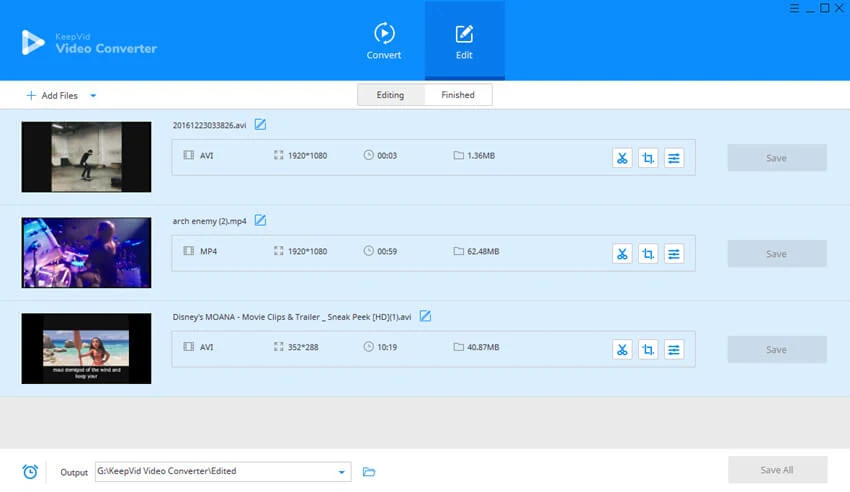The image size is (850, 492).
Task: Save the arch enemy (2).mp4 video
Action: [x=777, y=254]
